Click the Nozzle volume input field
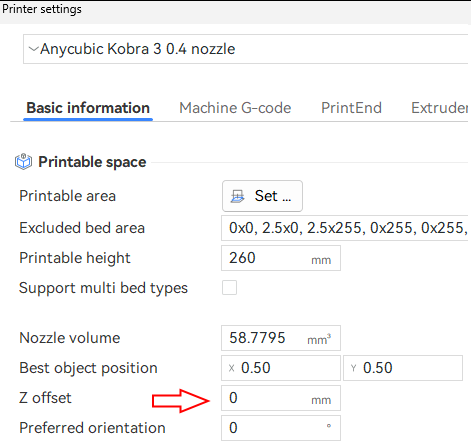 [281, 338]
